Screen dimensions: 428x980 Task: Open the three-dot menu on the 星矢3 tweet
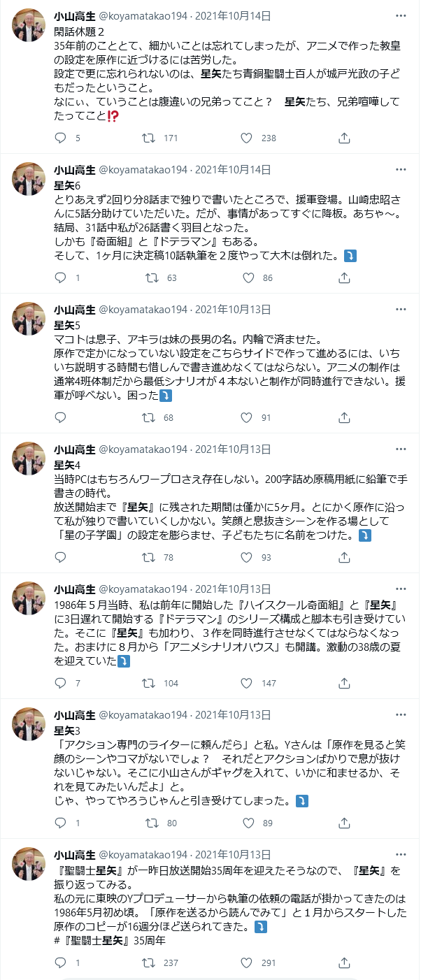click(401, 715)
